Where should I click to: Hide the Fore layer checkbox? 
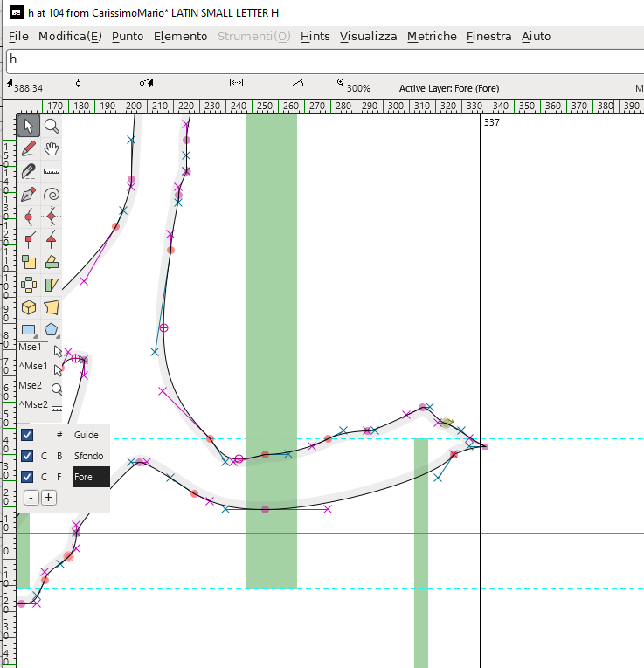(27, 477)
